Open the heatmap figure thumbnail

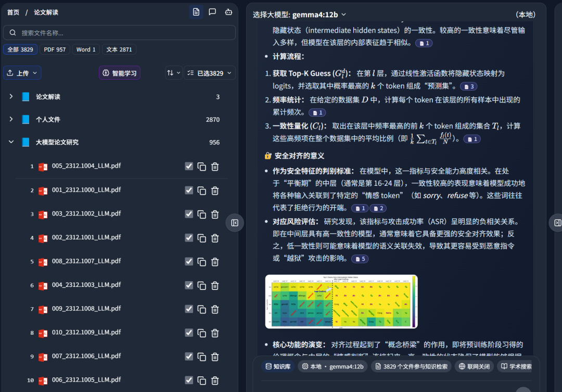[341, 301]
